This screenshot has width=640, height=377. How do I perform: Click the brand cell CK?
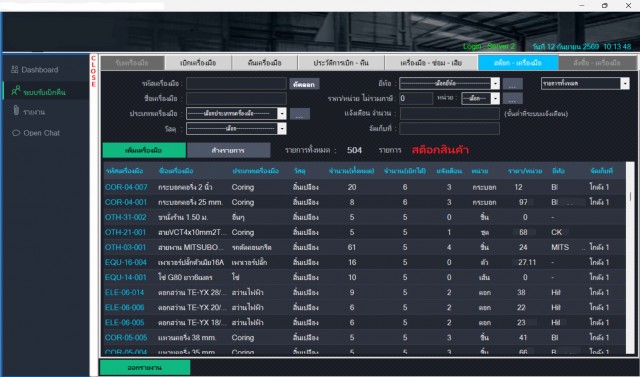coord(556,232)
